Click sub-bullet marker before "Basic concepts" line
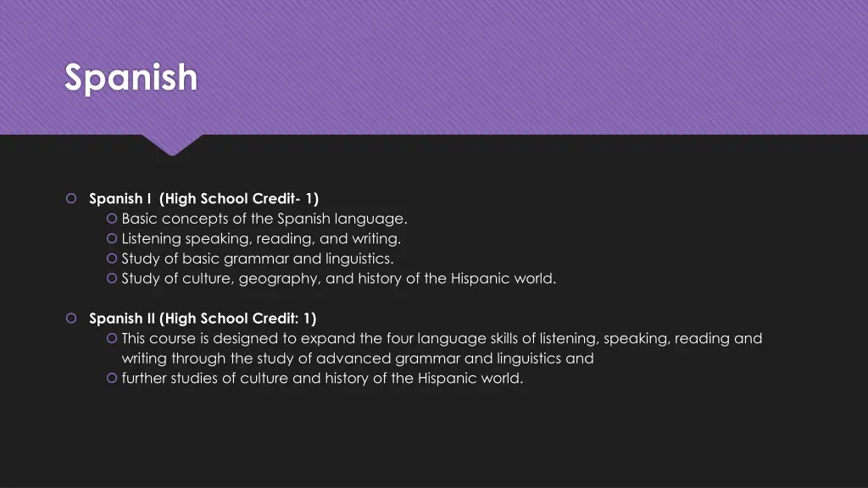Screen dimensions: 868x488 coord(113,219)
